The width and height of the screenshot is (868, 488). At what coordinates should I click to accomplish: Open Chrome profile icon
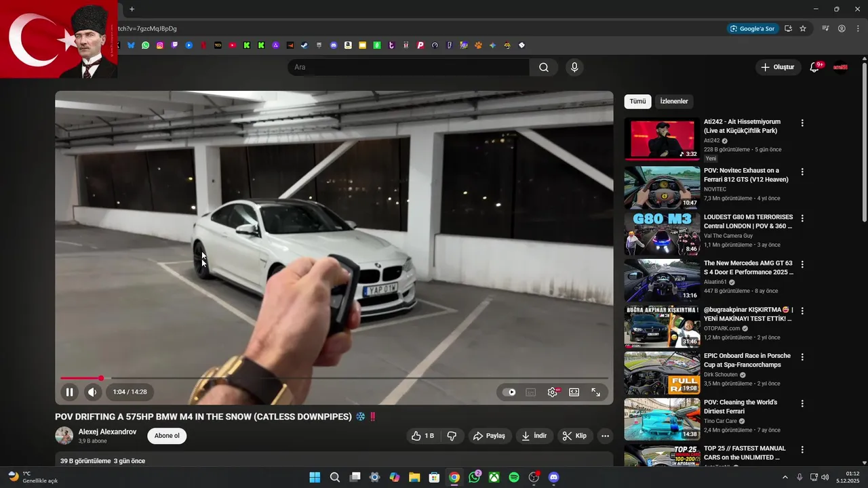[842, 28]
